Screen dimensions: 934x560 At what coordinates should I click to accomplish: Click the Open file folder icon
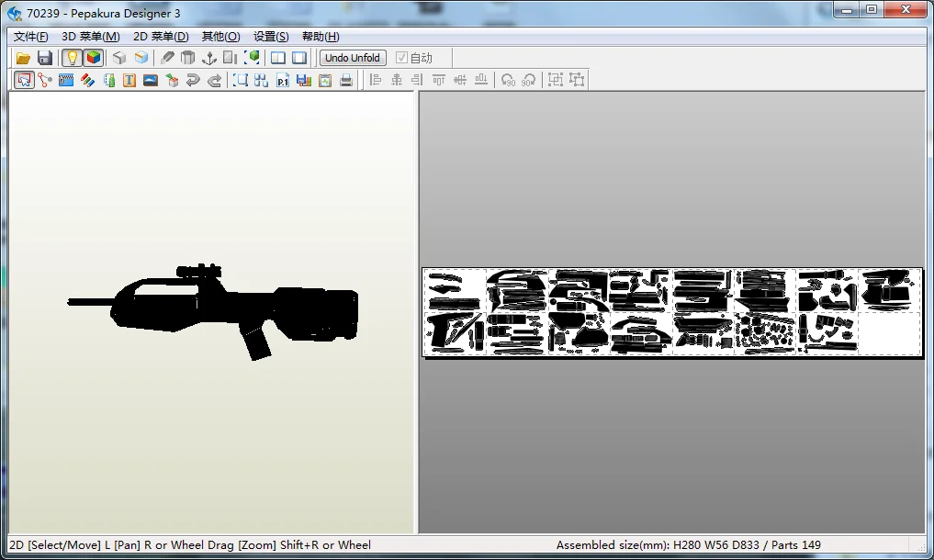[24, 58]
